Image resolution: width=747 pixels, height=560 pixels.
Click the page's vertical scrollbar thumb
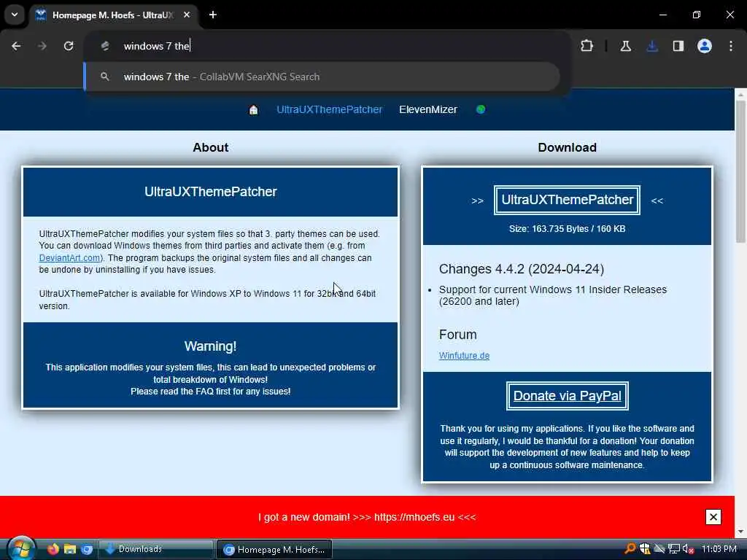741,171
